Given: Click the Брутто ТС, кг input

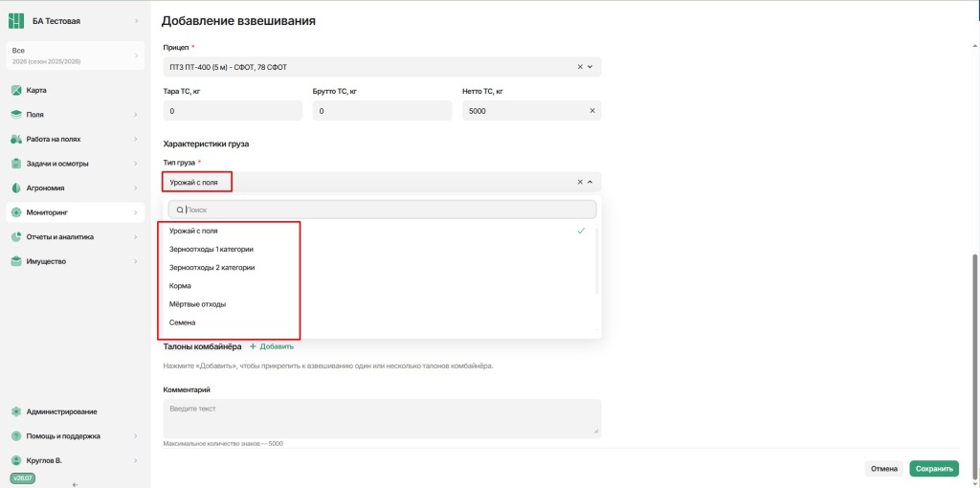Looking at the screenshot, I should coord(382,111).
